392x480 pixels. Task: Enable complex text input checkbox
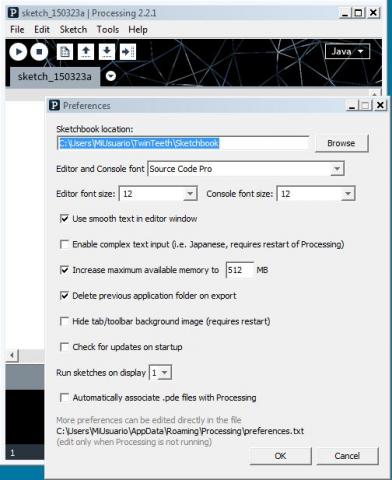click(x=64, y=244)
